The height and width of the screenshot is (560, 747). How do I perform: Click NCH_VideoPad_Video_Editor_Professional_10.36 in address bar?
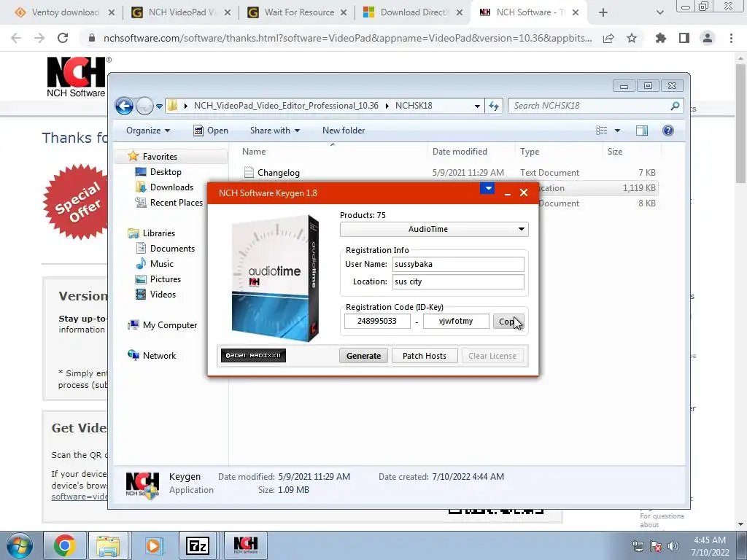pyautogui.click(x=286, y=106)
